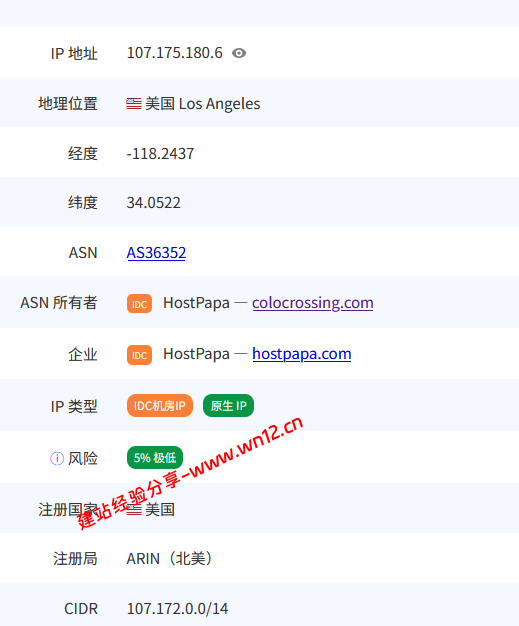Click the info icon beside 风险
The height and width of the screenshot is (626, 519).
[x=57, y=458]
